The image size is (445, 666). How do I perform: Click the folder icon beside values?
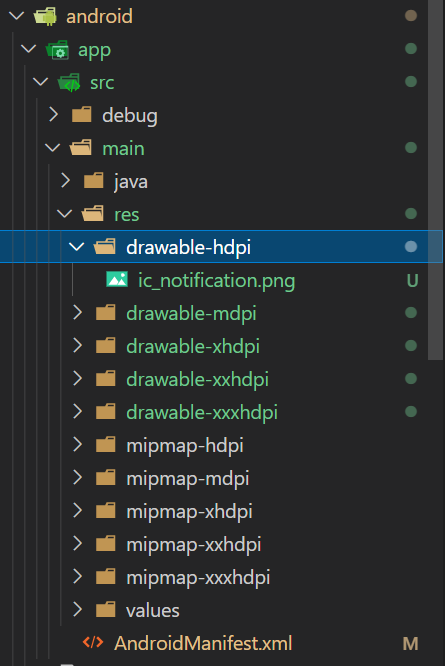[x=105, y=610]
